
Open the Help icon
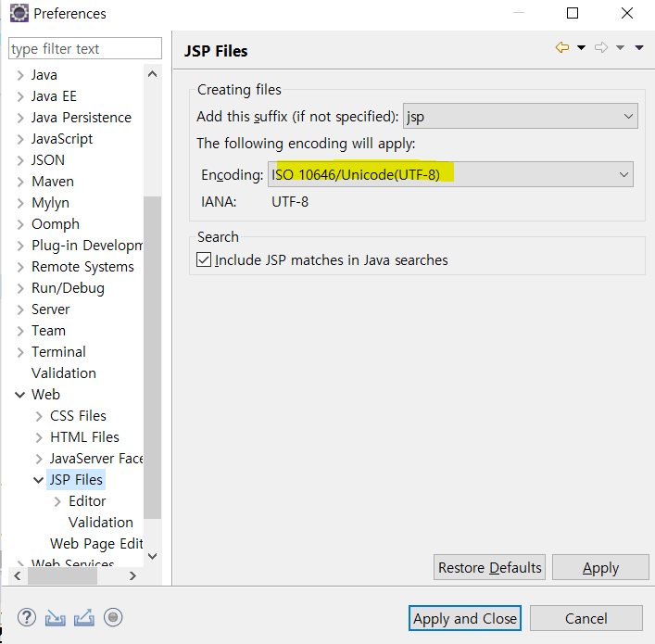tap(26, 617)
